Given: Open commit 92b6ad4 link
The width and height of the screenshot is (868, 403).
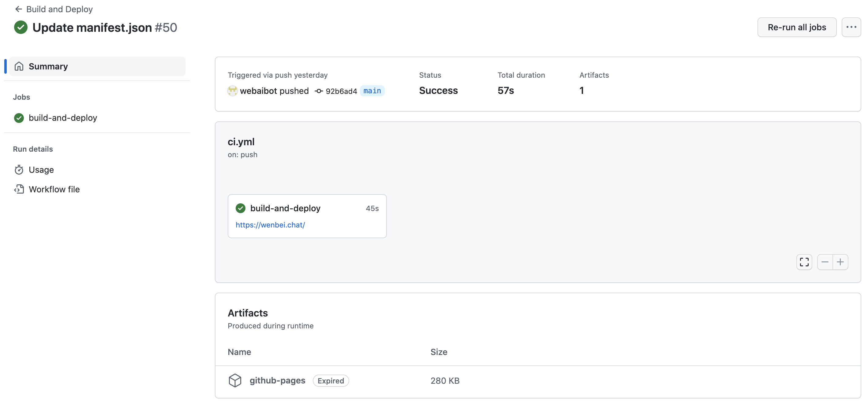Looking at the screenshot, I should coord(341,91).
